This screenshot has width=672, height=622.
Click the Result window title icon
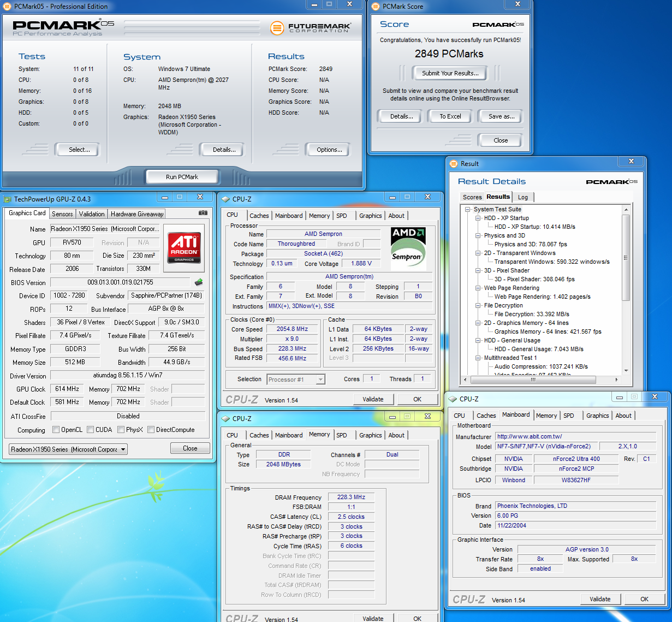coord(453,164)
